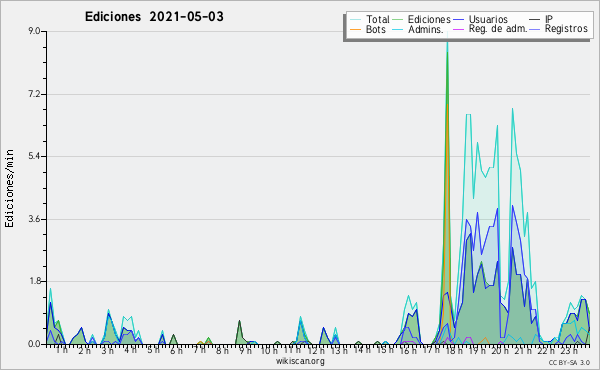Click the '1 h' x-axis label
The height and width of the screenshot is (370, 600).
(62, 350)
